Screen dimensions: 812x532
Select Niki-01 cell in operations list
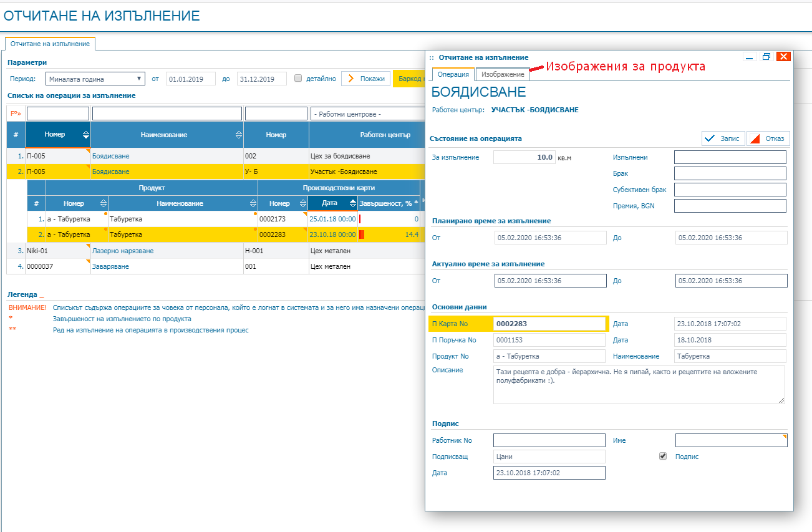tap(58, 251)
